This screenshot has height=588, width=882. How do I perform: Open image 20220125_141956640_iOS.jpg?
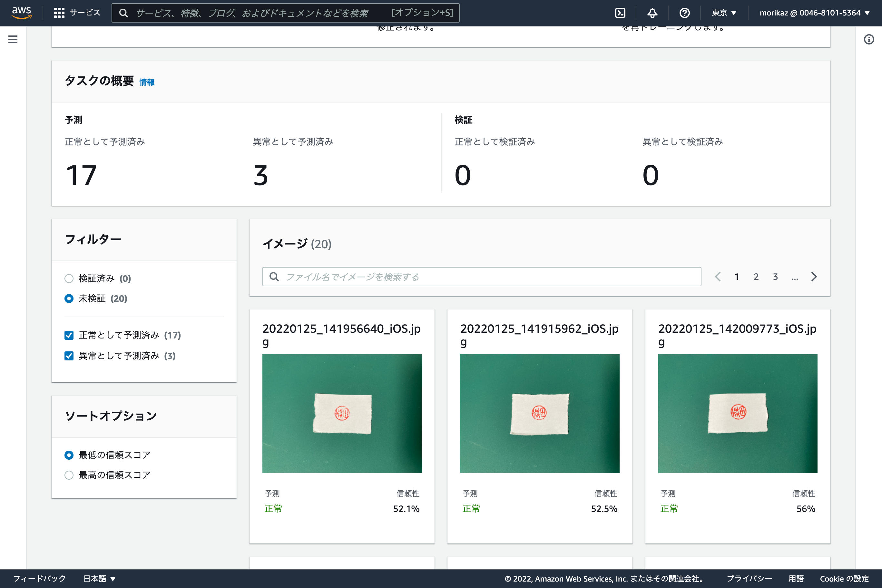click(342, 414)
